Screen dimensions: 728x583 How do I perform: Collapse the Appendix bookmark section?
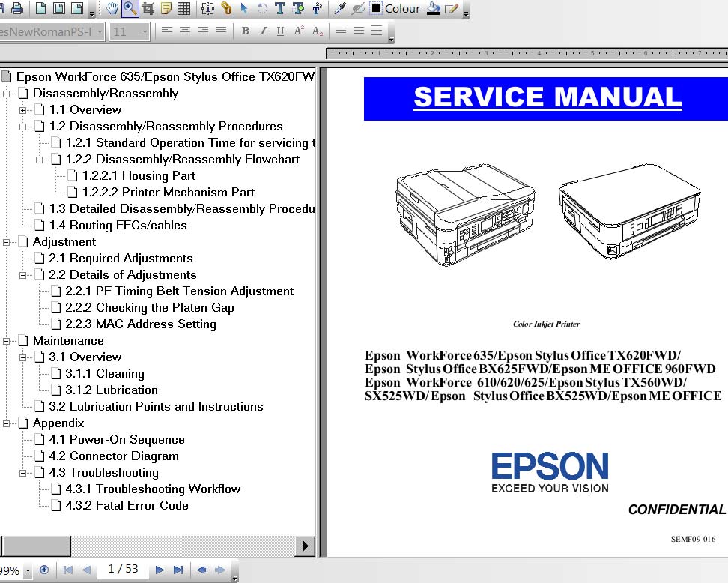(x=7, y=423)
